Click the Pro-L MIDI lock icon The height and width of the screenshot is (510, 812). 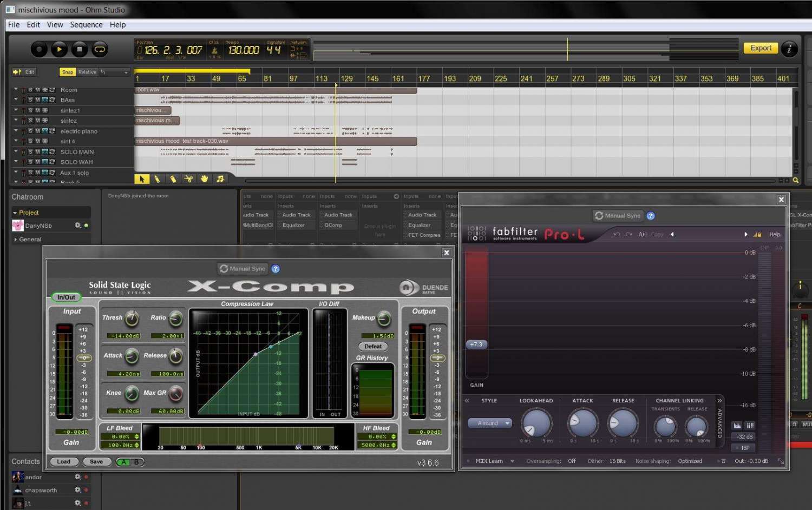757,235
